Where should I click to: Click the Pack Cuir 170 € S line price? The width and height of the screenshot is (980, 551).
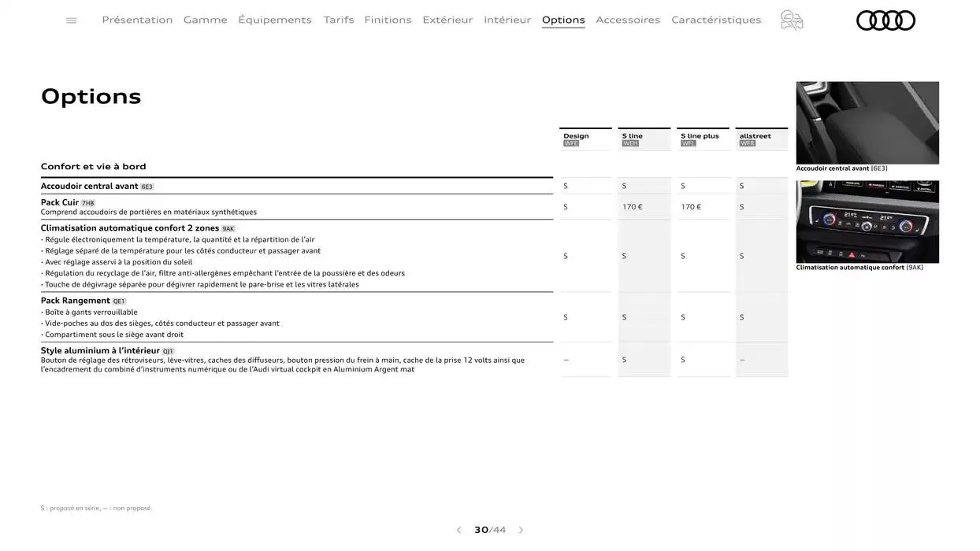(x=633, y=207)
